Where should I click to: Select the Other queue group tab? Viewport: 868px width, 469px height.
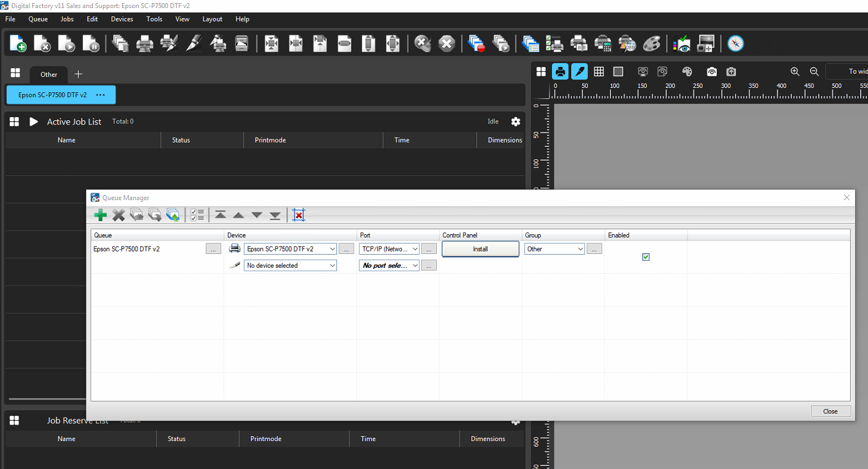pyautogui.click(x=49, y=74)
